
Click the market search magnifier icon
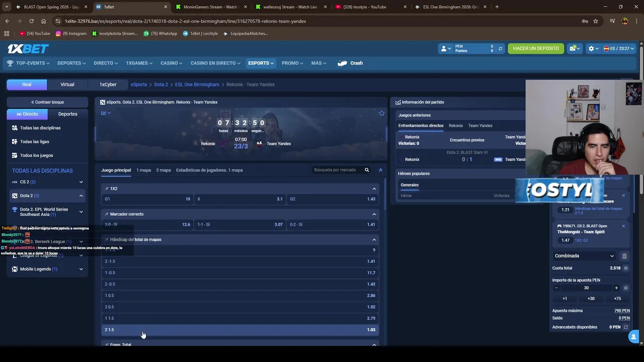tap(367, 170)
